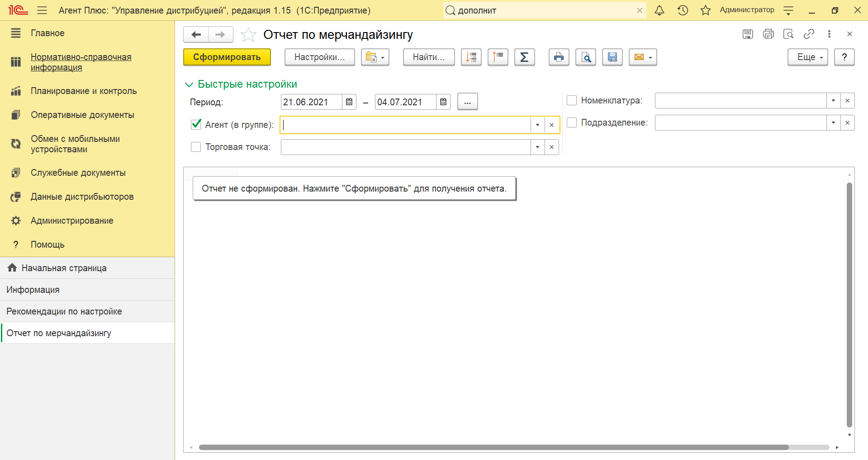
Task: Clear the Номенклатура field
Action: 848,100
